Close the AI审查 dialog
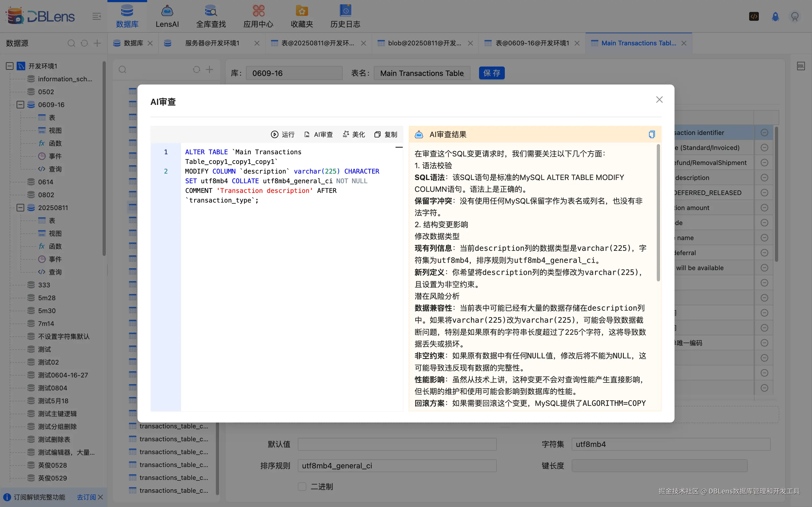This screenshot has width=812, height=507. (659, 100)
